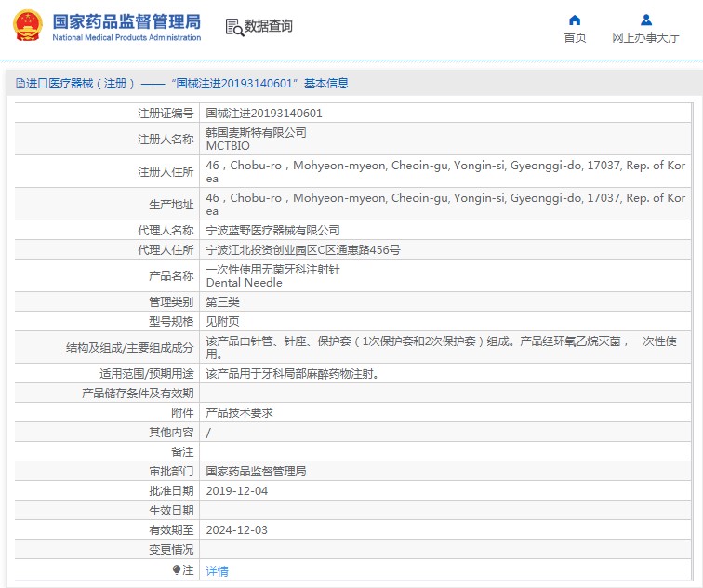The height and width of the screenshot is (588, 703).
Task: Open 网上办事大厅 menu label
Action: tap(645, 38)
